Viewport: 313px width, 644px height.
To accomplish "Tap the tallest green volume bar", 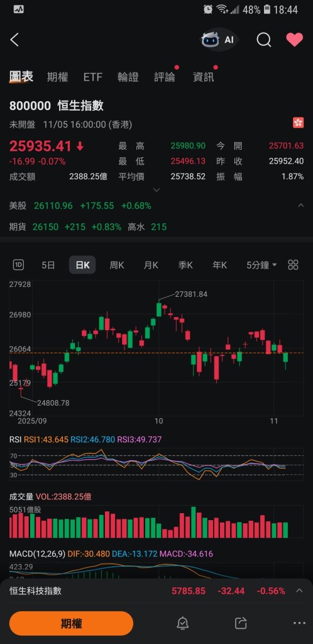I will 194,523.
